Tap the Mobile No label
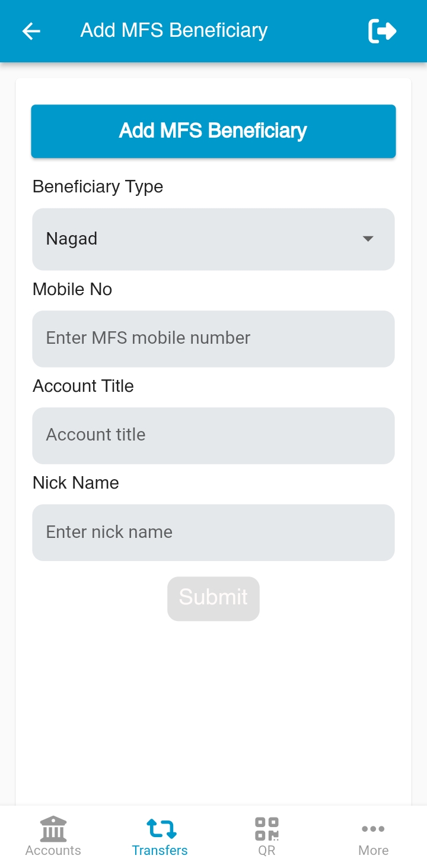427x868 pixels. pos(72,289)
